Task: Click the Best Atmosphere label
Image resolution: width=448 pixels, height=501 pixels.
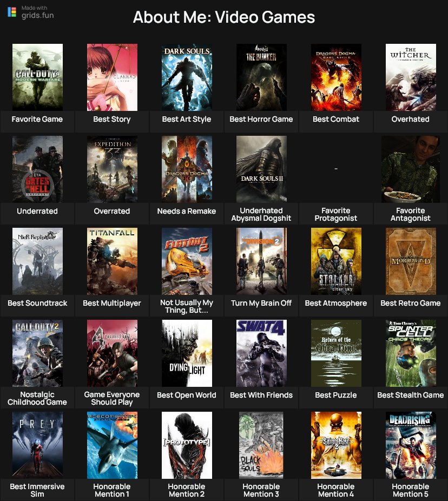Action: tap(336, 303)
